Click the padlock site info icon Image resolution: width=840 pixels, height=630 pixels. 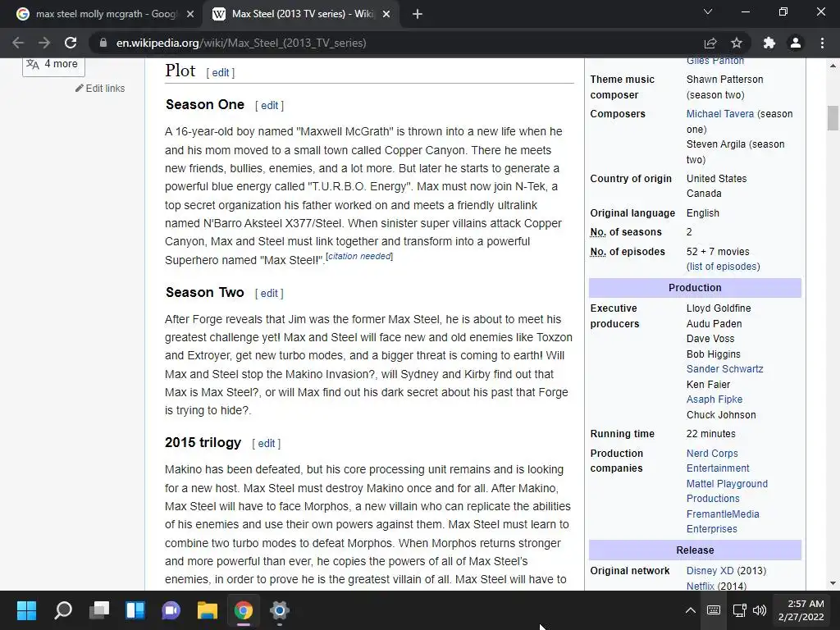[103, 43]
